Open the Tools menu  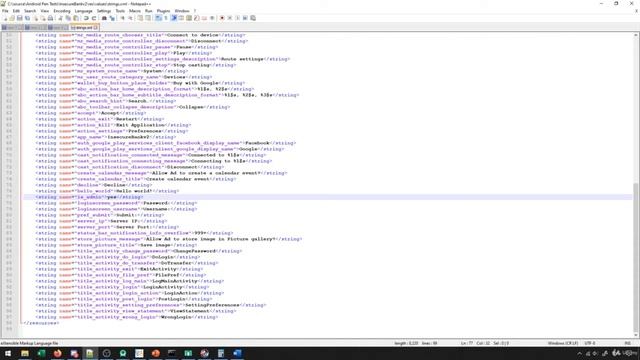pos(120,11)
